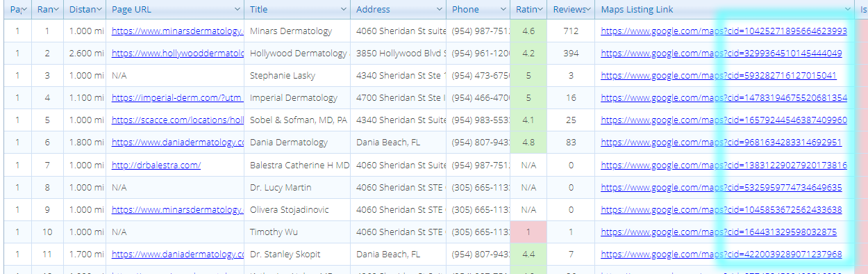The width and height of the screenshot is (868, 274).
Task: Select the red rating cell for Timothy Wu
Action: coord(528,232)
